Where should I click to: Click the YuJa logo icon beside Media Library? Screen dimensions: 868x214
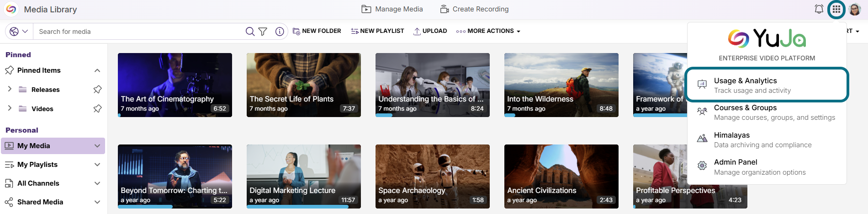pos(11,9)
